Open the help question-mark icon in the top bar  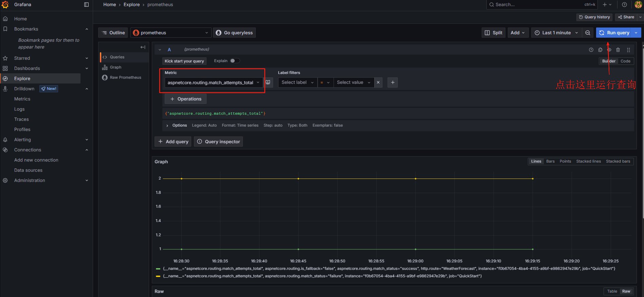tap(624, 5)
